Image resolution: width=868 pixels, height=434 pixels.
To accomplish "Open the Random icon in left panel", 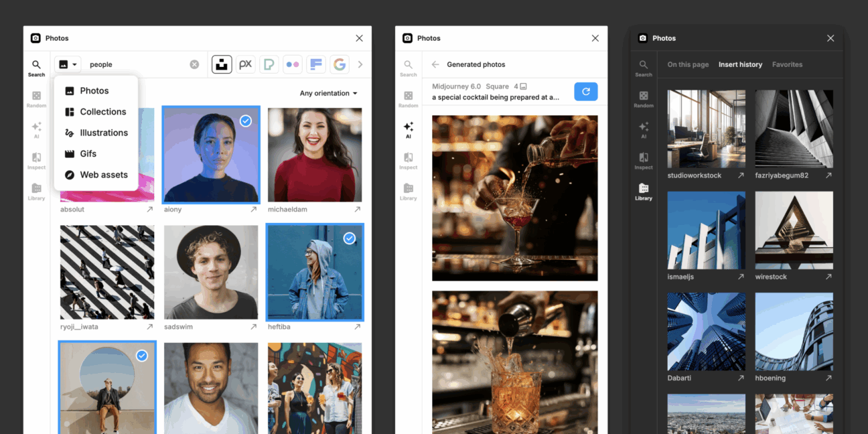I will tap(37, 99).
